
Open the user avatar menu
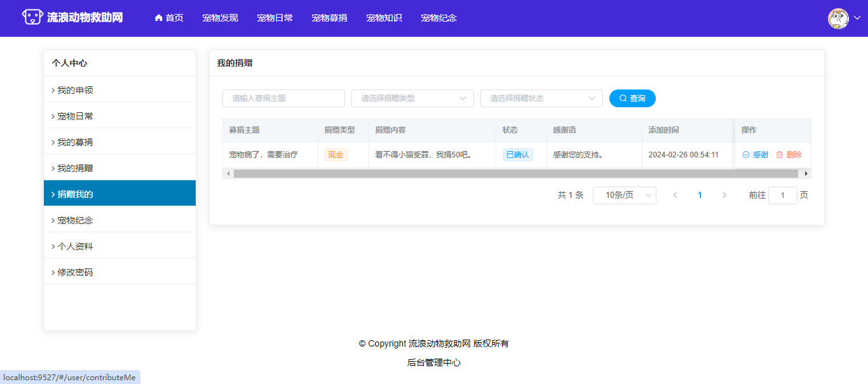[838, 18]
